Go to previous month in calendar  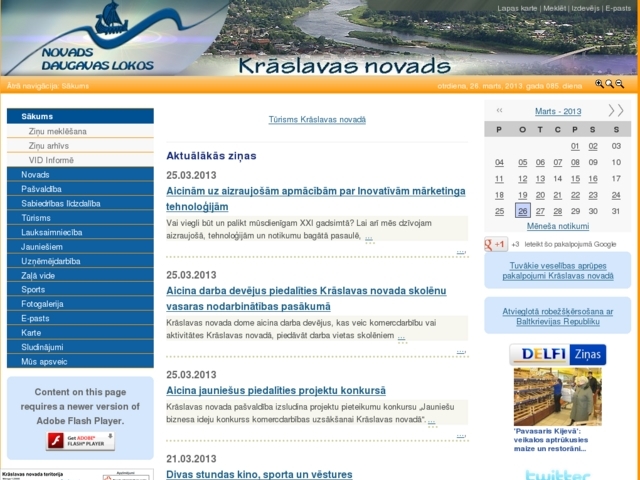499,111
